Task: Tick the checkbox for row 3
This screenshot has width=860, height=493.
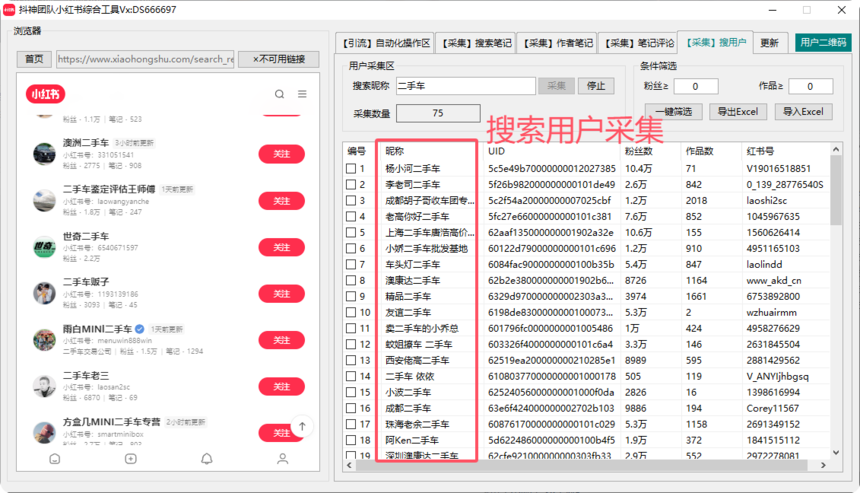Action: (x=351, y=200)
